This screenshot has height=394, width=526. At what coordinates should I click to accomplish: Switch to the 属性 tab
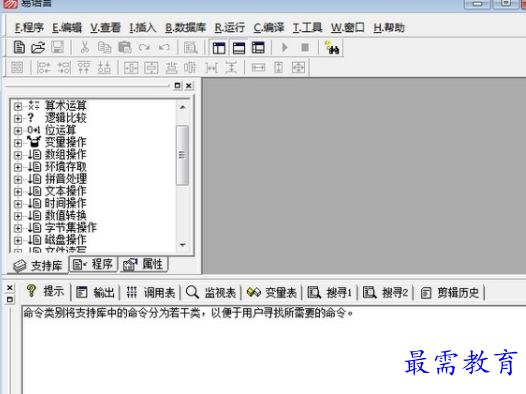click(x=144, y=264)
